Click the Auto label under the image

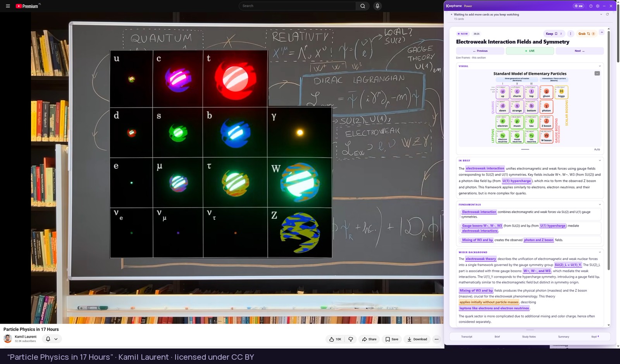pyautogui.click(x=597, y=149)
